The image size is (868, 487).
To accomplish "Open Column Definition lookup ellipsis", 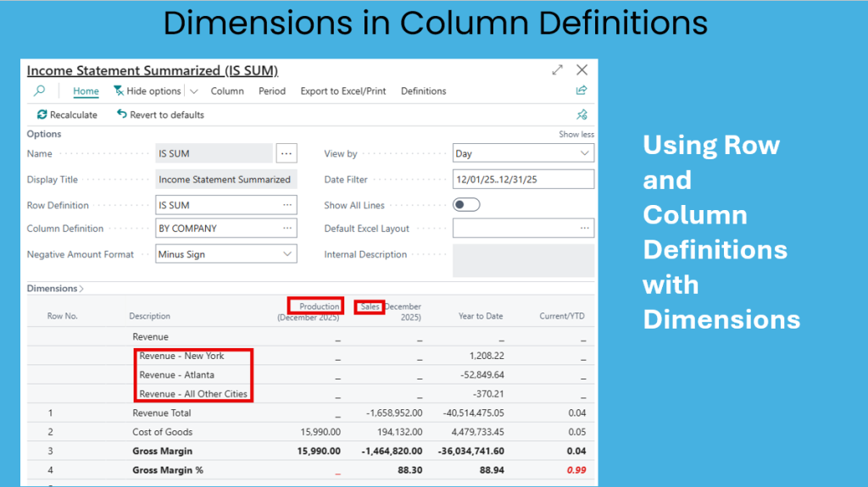I will pyautogui.click(x=287, y=228).
